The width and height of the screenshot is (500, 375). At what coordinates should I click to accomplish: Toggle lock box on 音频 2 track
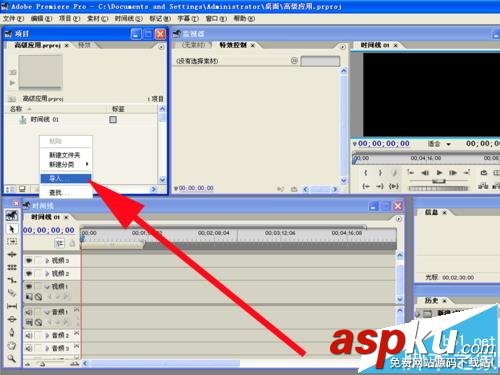click(x=39, y=336)
